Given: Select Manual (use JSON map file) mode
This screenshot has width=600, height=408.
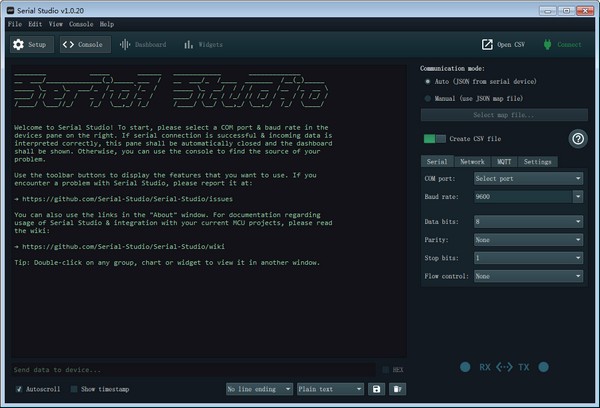Looking at the screenshot, I should (430, 98).
